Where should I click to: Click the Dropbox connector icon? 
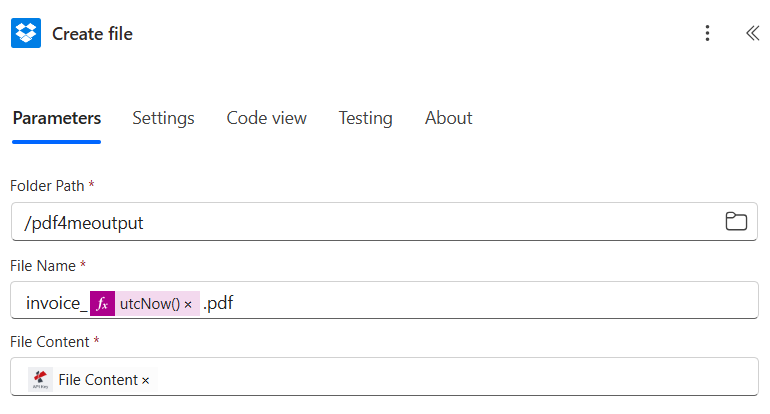pyautogui.click(x=26, y=33)
